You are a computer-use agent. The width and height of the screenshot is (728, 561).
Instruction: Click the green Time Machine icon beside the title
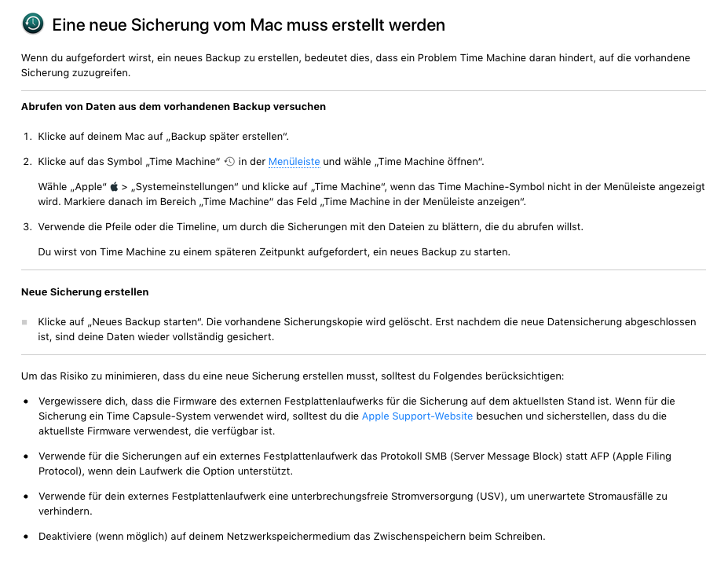pyautogui.click(x=33, y=24)
